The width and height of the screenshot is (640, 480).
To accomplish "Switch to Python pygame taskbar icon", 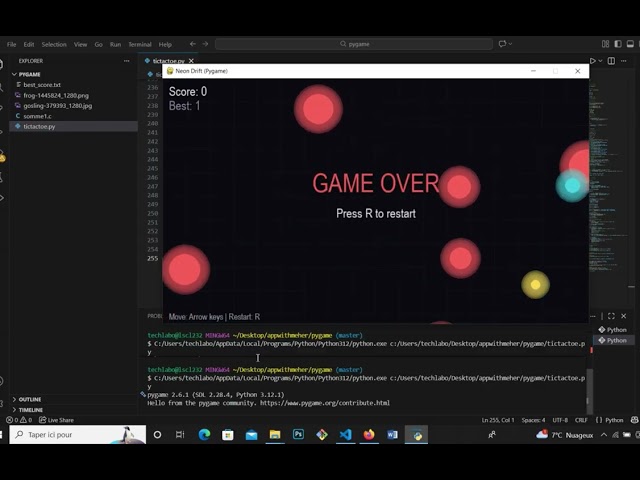I will [x=416, y=435].
